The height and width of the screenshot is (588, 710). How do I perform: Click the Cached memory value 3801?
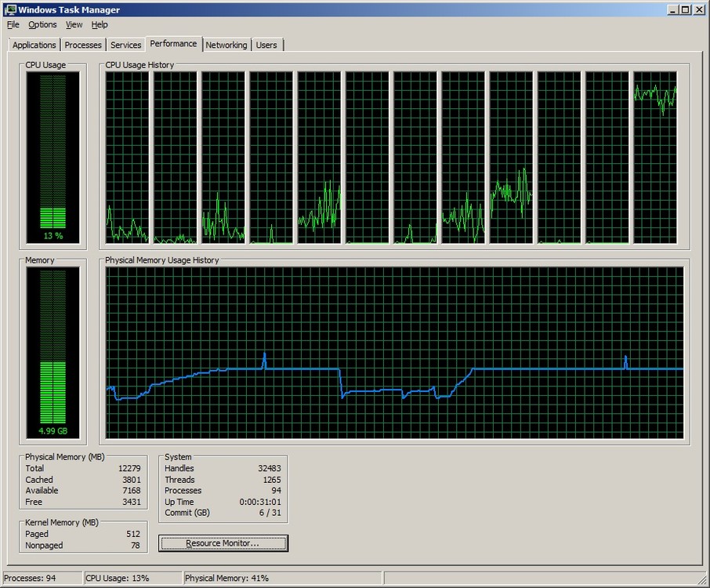tap(132, 480)
